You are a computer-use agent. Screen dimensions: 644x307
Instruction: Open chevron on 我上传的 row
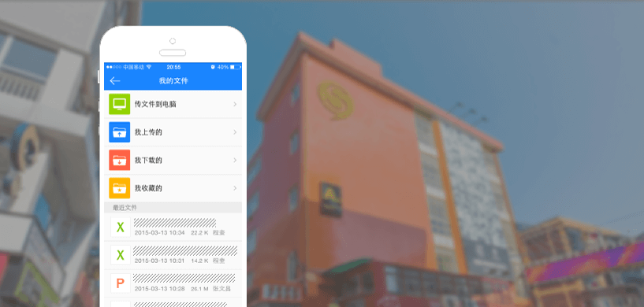(235, 132)
